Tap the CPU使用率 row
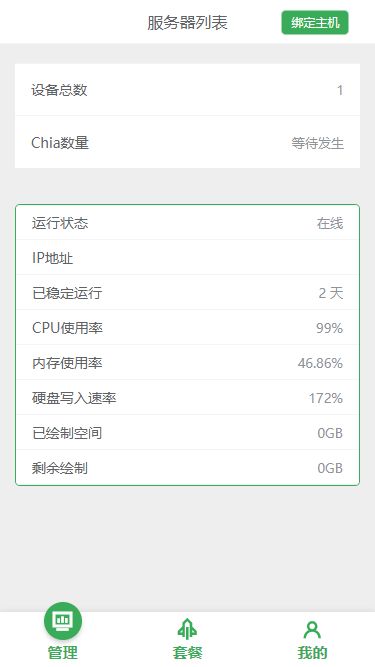The width and height of the screenshot is (375, 667). click(x=188, y=327)
